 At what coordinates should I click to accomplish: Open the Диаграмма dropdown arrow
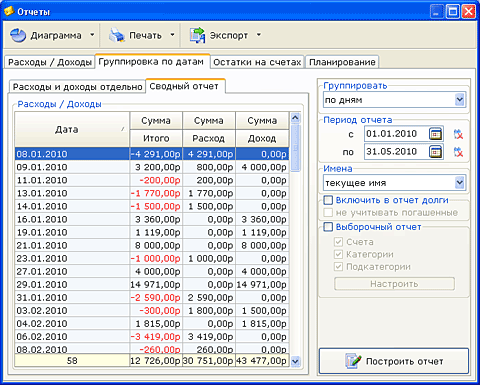coord(92,35)
